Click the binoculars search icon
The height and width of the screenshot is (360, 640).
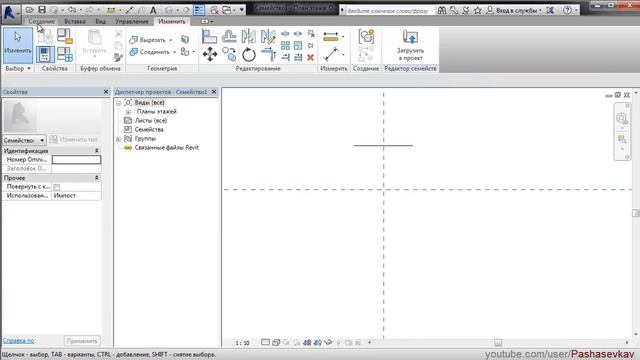(x=442, y=10)
